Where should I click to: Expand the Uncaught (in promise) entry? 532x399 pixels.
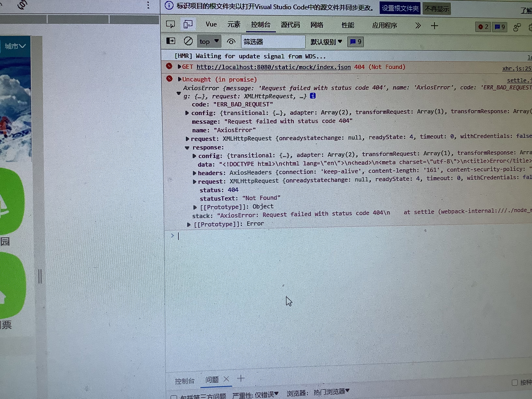[x=179, y=79]
